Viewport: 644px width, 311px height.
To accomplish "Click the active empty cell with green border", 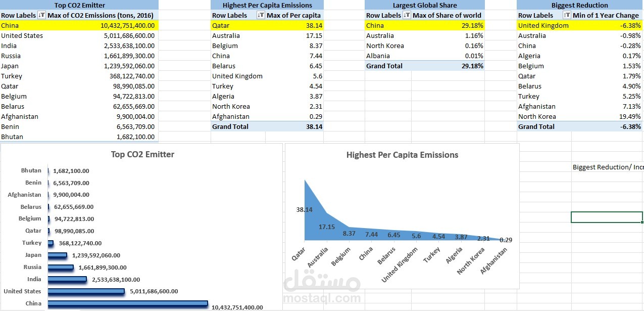I will point(607,217).
